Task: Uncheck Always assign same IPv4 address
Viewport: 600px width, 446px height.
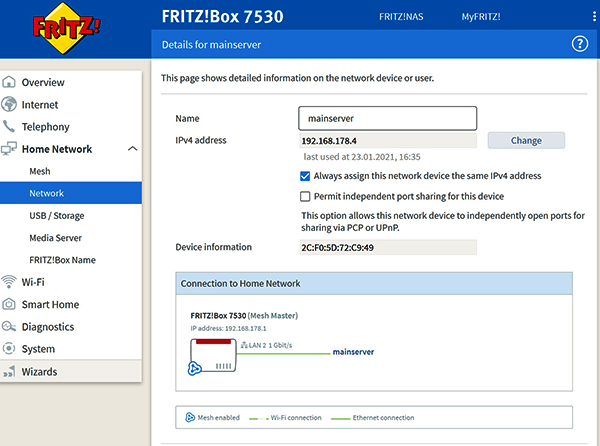Action: [x=305, y=176]
